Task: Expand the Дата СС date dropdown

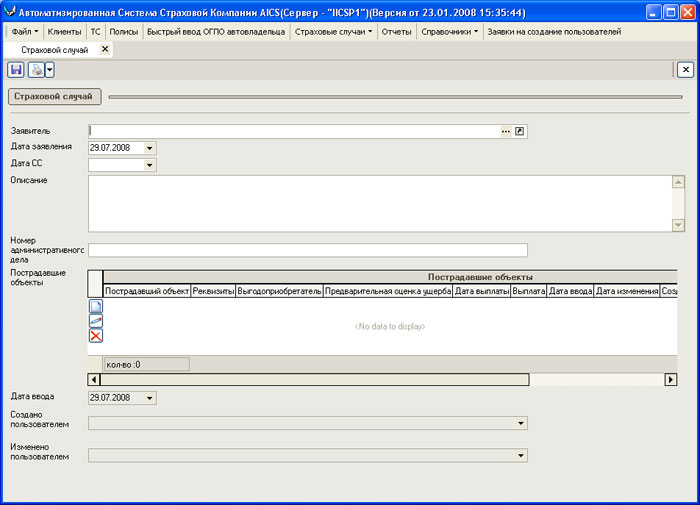Action: [150, 165]
